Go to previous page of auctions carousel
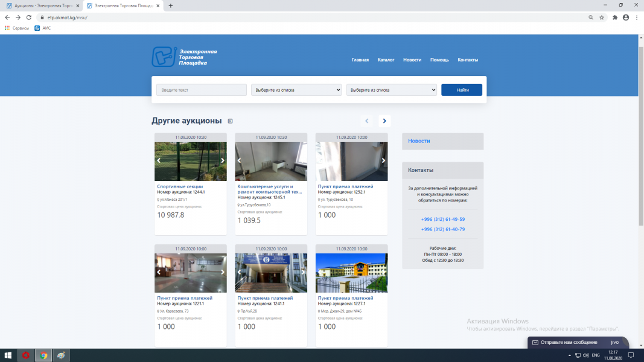Image resolution: width=644 pixels, height=362 pixels. click(x=366, y=121)
